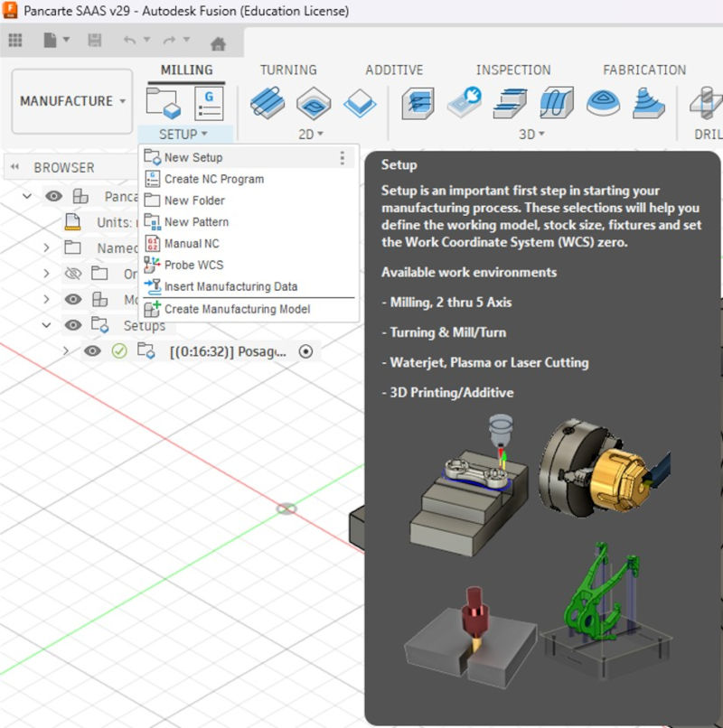
Task: Click the three-dot options beside New Setup
Action: pyautogui.click(x=342, y=158)
